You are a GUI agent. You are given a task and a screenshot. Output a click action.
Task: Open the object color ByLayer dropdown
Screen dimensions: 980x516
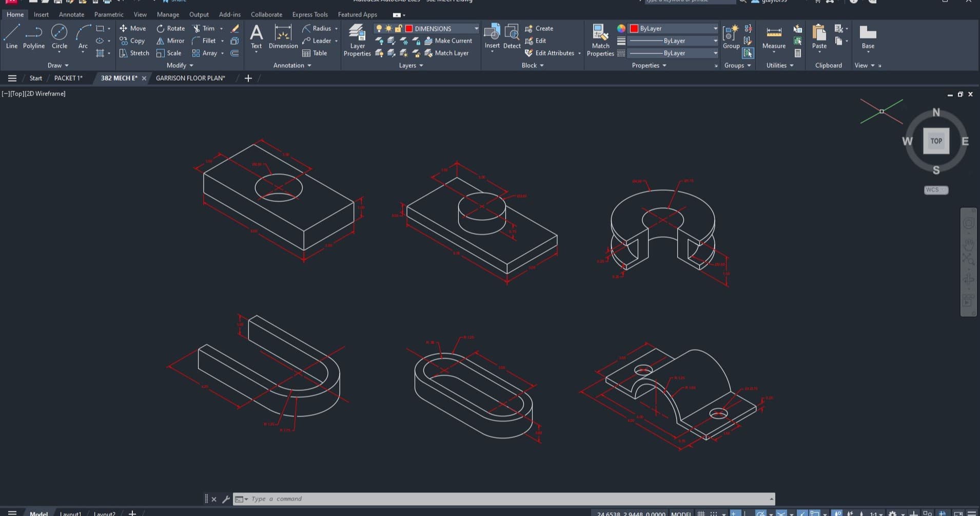(x=715, y=28)
